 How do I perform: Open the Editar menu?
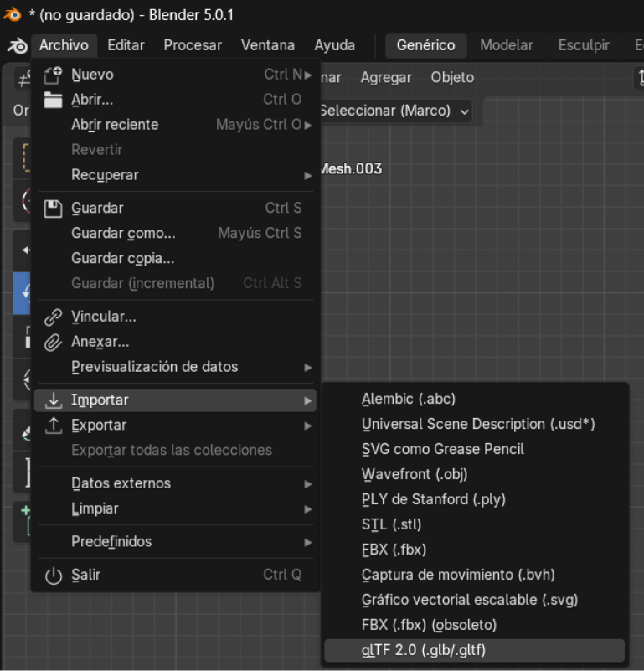coord(126,45)
